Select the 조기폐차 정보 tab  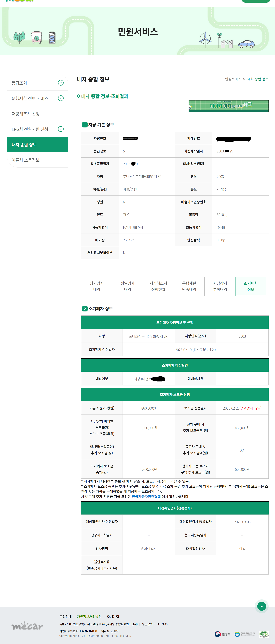tap(251, 286)
